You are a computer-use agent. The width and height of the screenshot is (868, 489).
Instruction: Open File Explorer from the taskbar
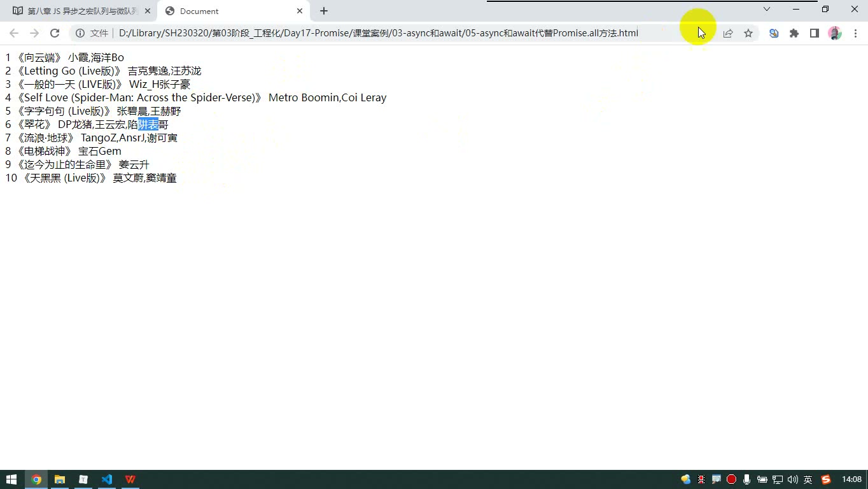pos(60,479)
